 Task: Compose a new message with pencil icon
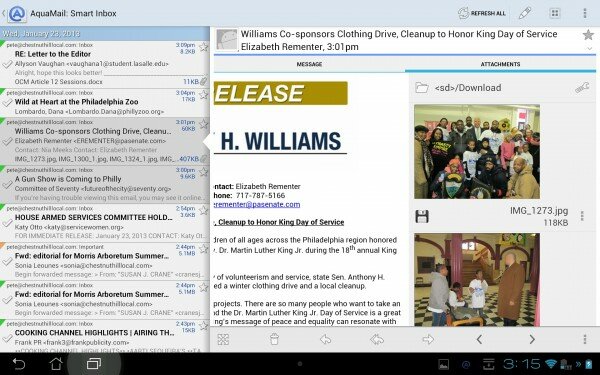click(525, 13)
